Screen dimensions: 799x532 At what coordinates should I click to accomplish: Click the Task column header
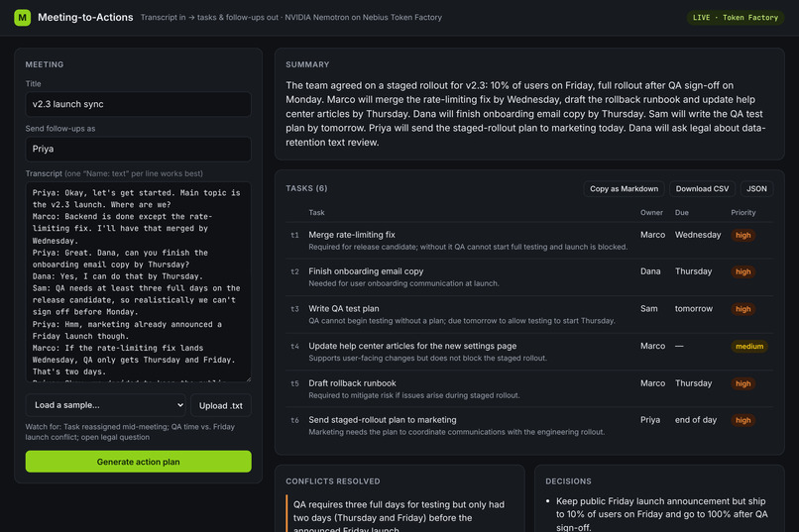coord(316,212)
